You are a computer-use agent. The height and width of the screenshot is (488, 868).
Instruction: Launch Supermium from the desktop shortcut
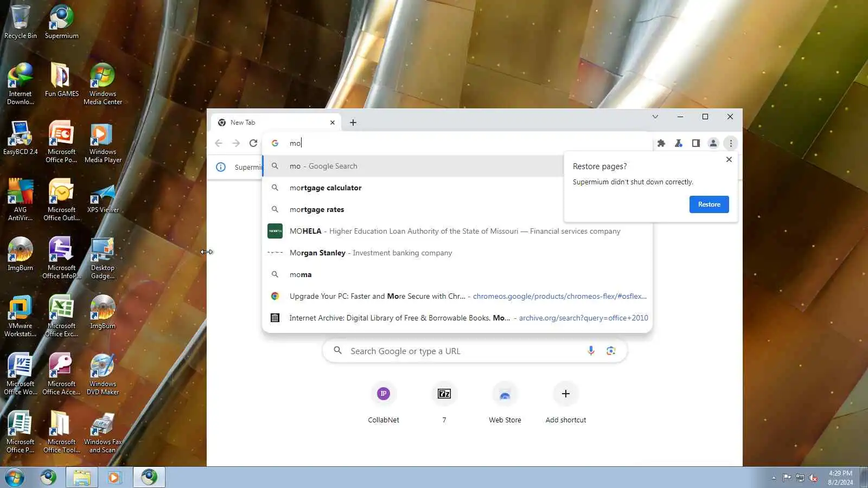click(61, 22)
